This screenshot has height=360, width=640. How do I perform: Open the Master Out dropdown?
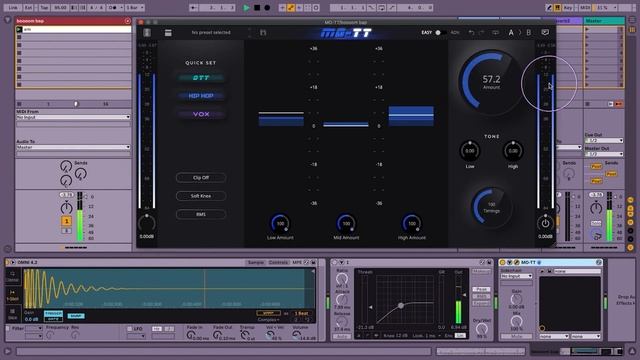click(604, 154)
